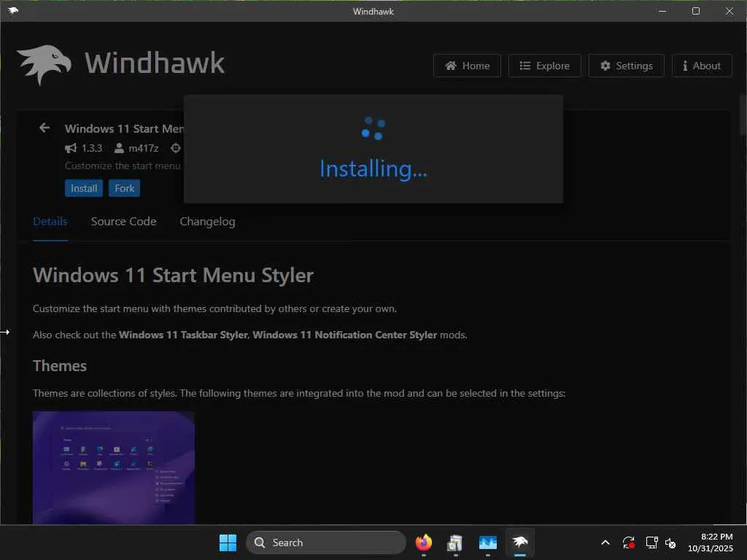Open the Windows 11 Taskbar Styler link

[x=183, y=335]
